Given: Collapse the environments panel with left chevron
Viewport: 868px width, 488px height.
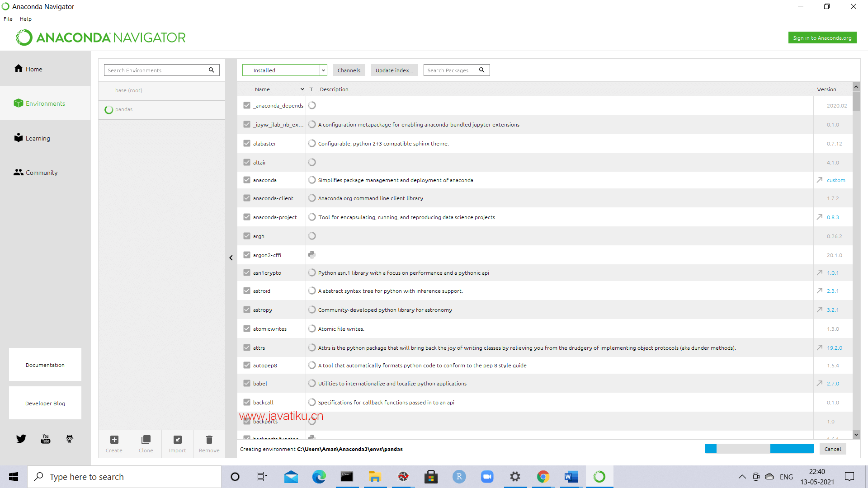Looking at the screenshot, I should click(231, 258).
